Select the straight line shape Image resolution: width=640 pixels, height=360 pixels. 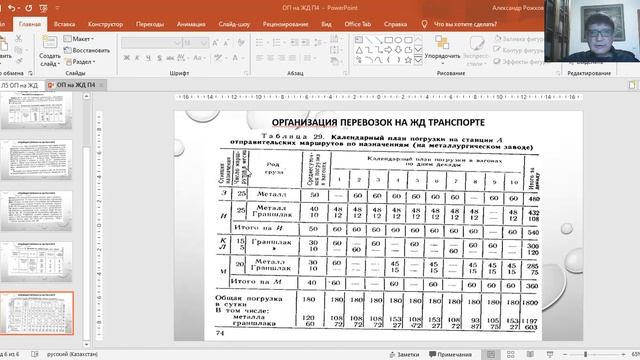tap(369, 40)
